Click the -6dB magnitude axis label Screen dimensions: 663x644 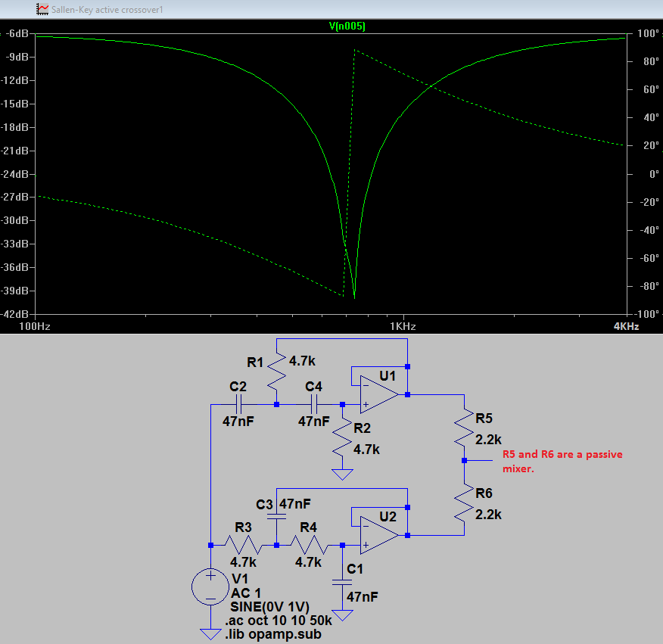16,33
